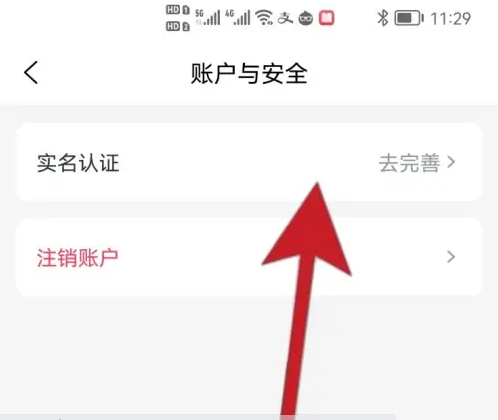
Task: Tap the battery indicator icon
Action: coord(409,18)
